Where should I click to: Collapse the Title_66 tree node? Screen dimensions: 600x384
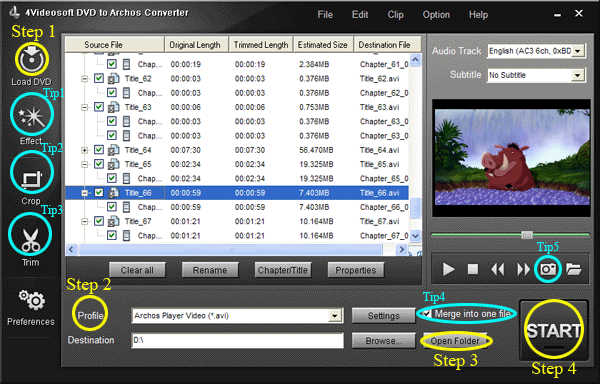pyautogui.click(x=85, y=193)
